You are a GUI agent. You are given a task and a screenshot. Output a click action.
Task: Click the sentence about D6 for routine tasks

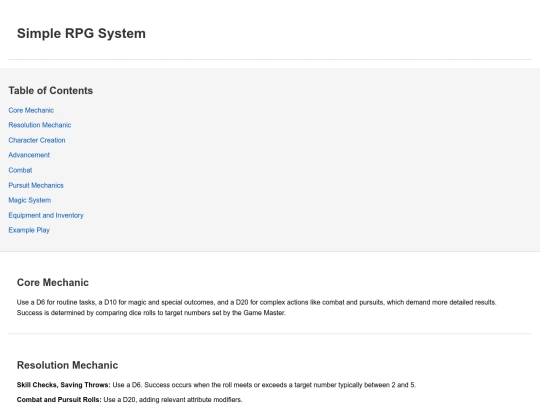pos(257,302)
